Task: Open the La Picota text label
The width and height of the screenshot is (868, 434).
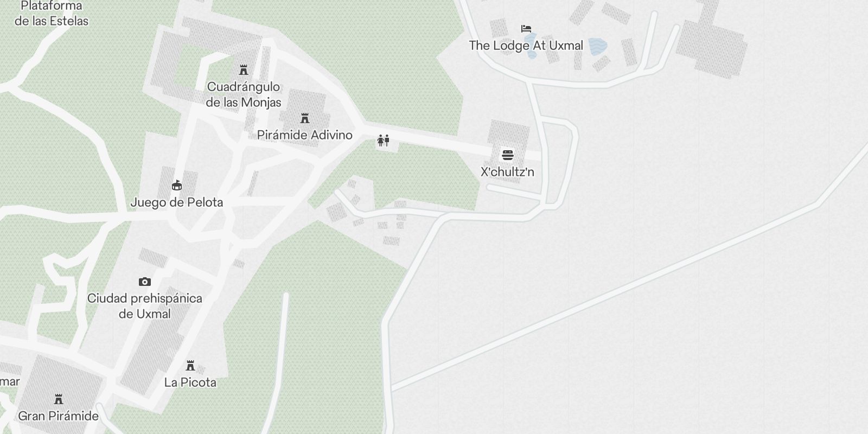Action: click(190, 382)
